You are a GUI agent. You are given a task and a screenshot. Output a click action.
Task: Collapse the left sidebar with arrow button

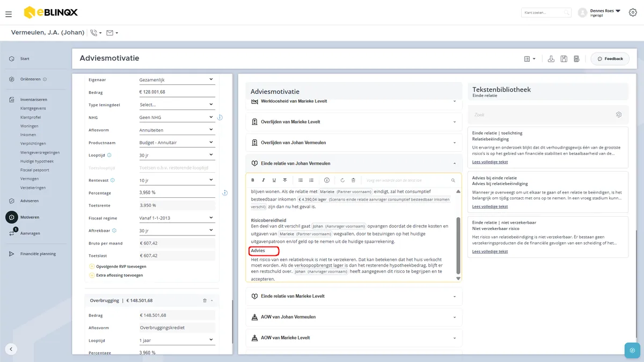(11, 349)
